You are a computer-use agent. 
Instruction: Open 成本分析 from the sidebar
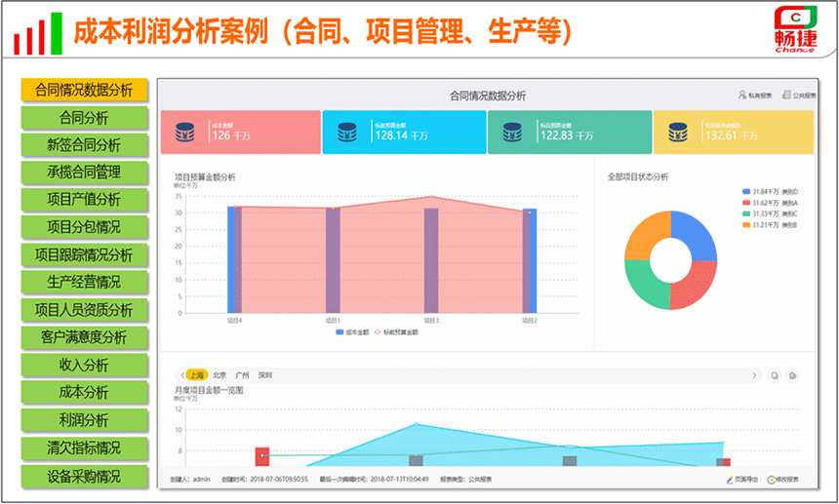point(84,392)
